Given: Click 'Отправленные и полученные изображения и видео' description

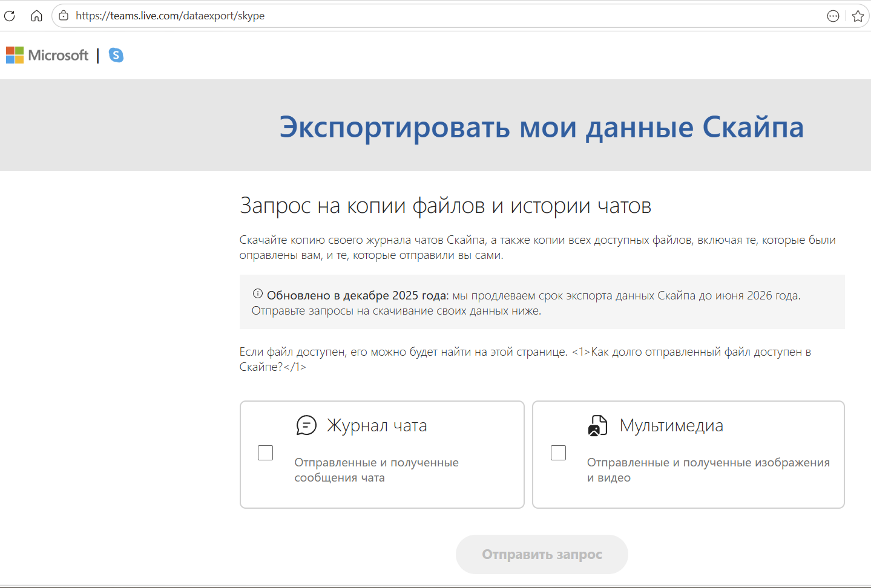Looking at the screenshot, I should pyautogui.click(x=708, y=470).
